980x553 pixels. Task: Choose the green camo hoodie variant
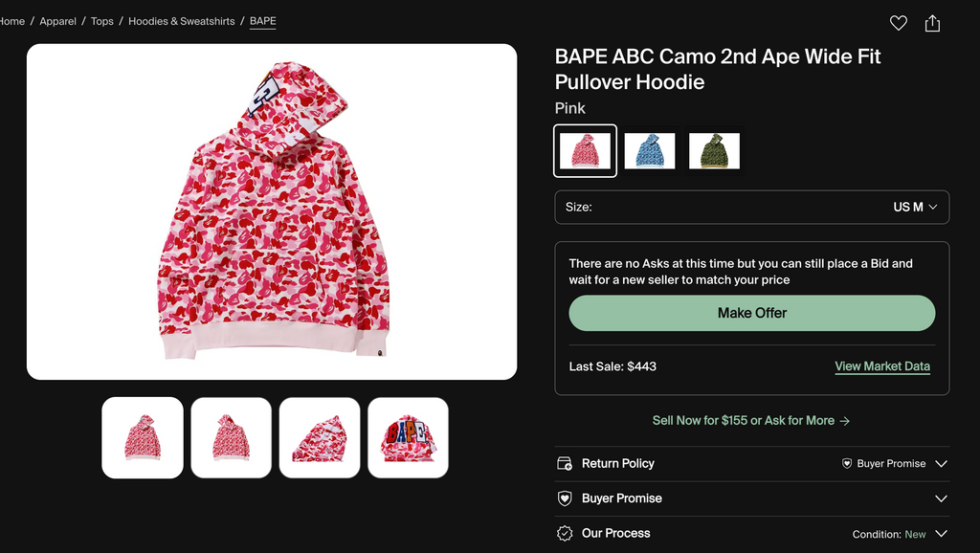[x=714, y=151]
